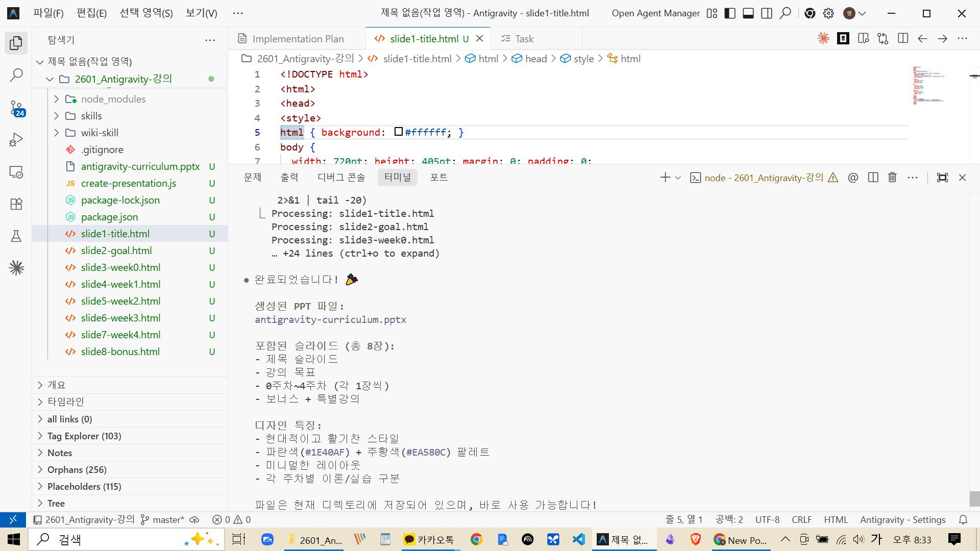Open new terminal profile dropdown arrow
The width and height of the screenshot is (980, 551).
(x=678, y=178)
